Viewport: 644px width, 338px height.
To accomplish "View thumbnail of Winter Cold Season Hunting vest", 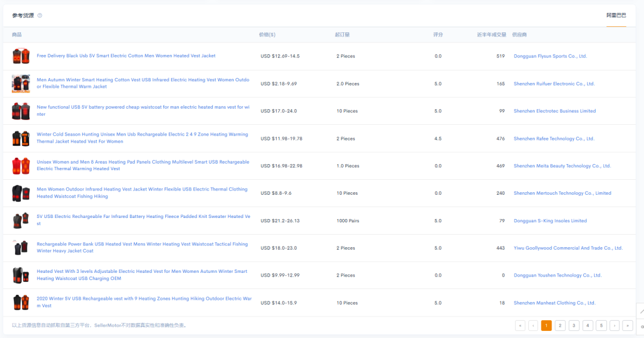I will [x=21, y=139].
